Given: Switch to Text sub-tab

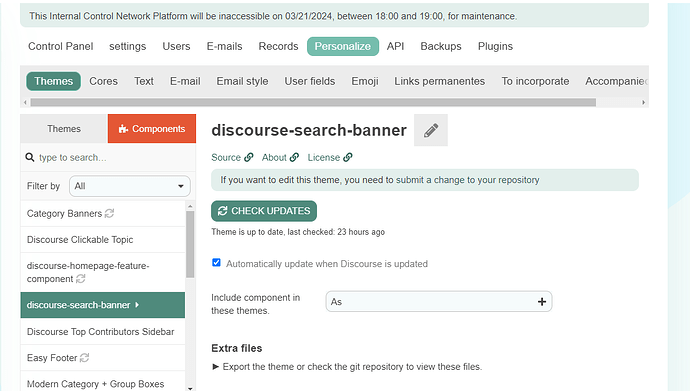Looking at the screenshot, I should (x=144, y=81).
